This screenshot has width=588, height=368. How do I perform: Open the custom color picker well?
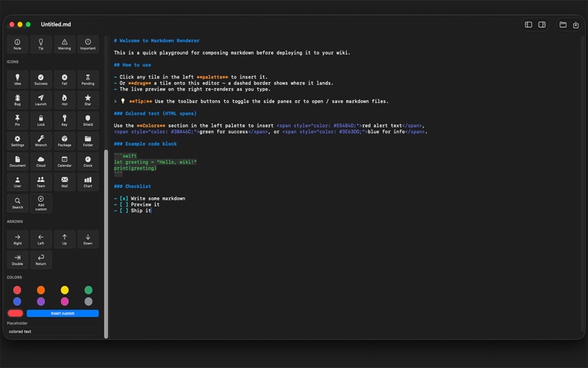click(15, 314)
